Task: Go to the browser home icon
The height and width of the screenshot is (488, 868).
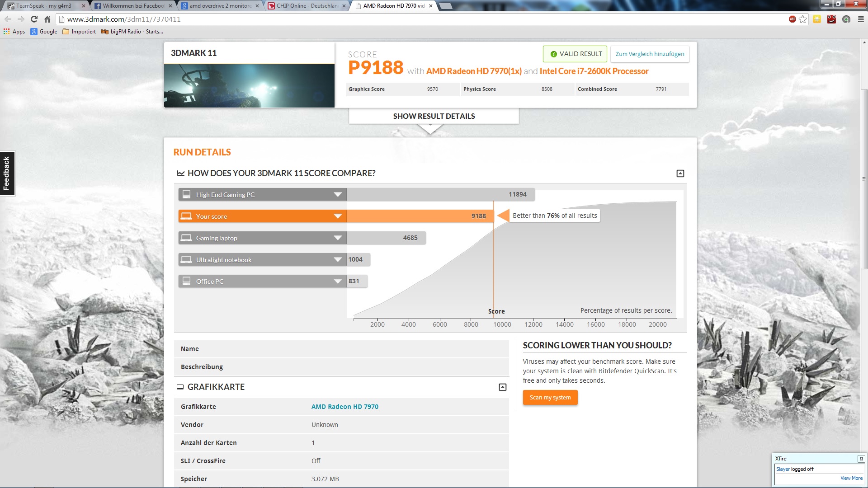Action: coord(47,19)
